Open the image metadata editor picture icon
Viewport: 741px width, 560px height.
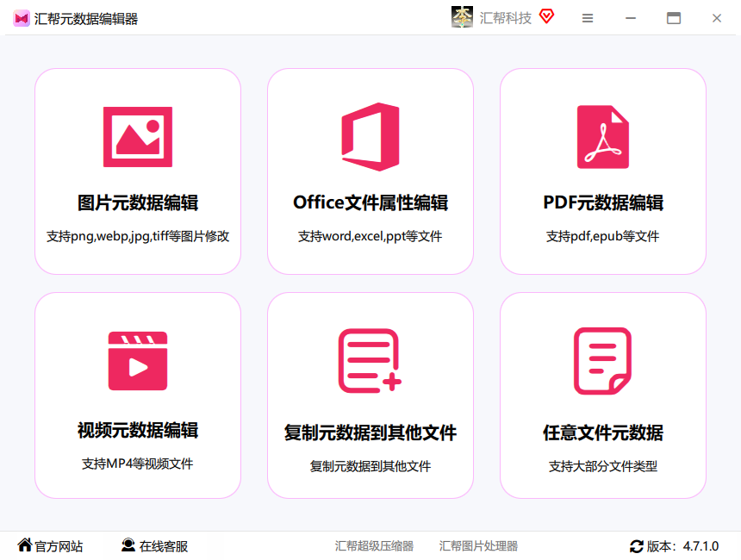point(138,137)
